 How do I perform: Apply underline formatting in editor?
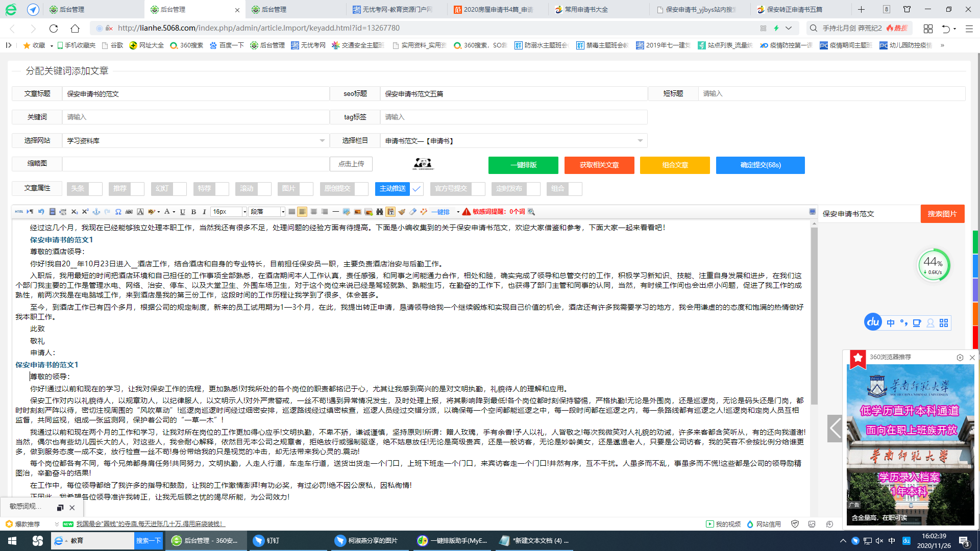coord(182,212)
